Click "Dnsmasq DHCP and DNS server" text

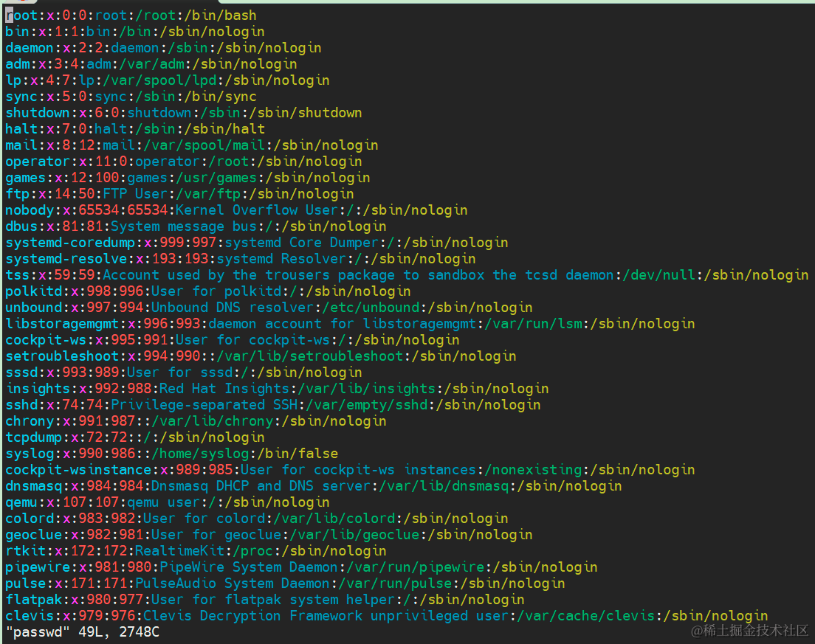point(261,486)
